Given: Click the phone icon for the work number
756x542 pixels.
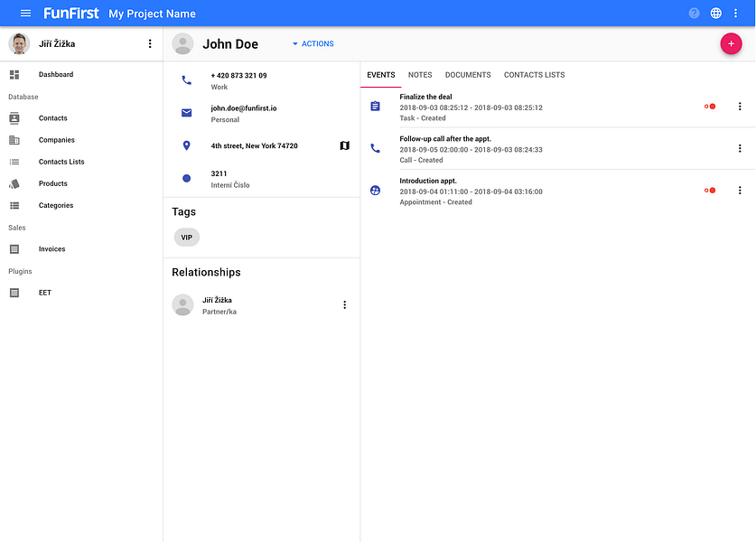Looking at the screenshot, I should (187, 80).
